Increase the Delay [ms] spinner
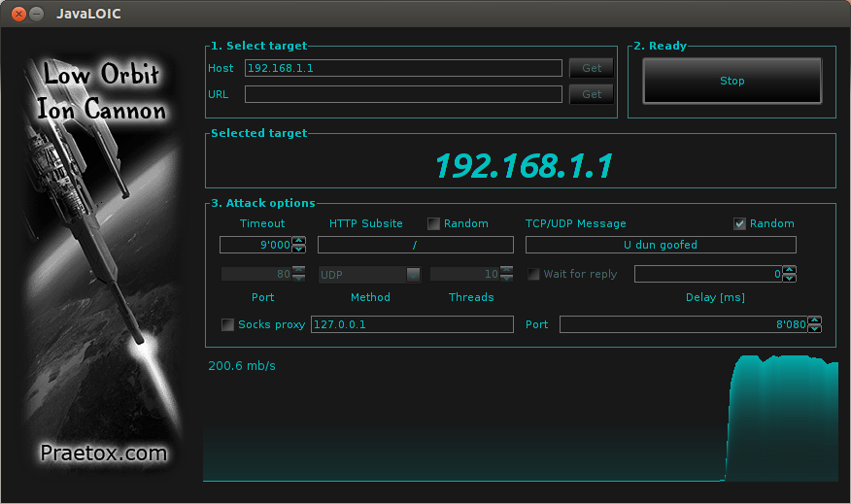 click(x=789, y=270)
